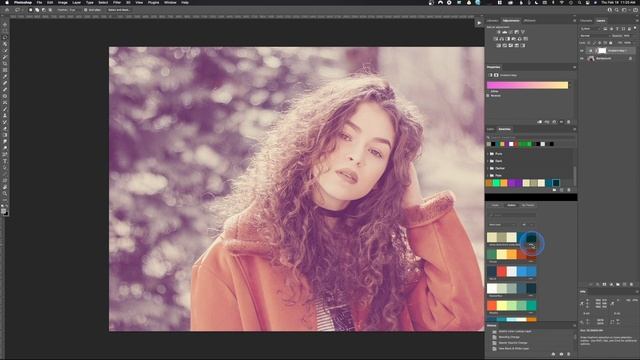Clip adjustment to layer in Properties
The width and height of the screenshot is (640, 360).
click(x=539, y=122)
